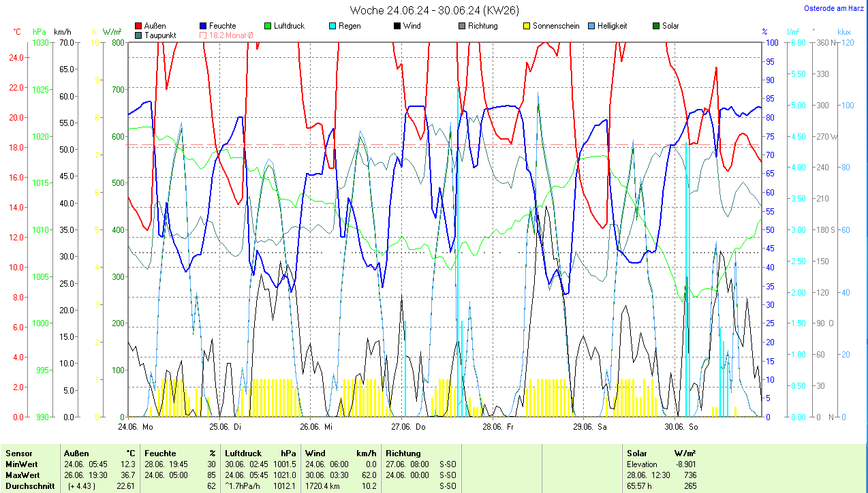Select the 28.06. Fr date marker
Screen dimensions: 868x493
(x=498, y=427)
